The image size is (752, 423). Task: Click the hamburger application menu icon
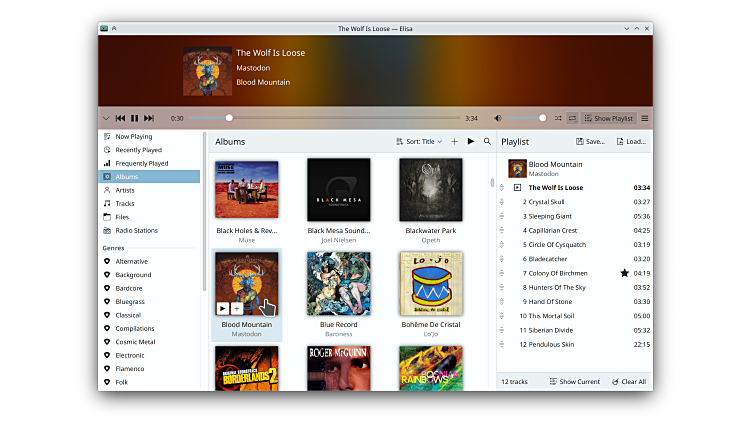pos(645,118)
